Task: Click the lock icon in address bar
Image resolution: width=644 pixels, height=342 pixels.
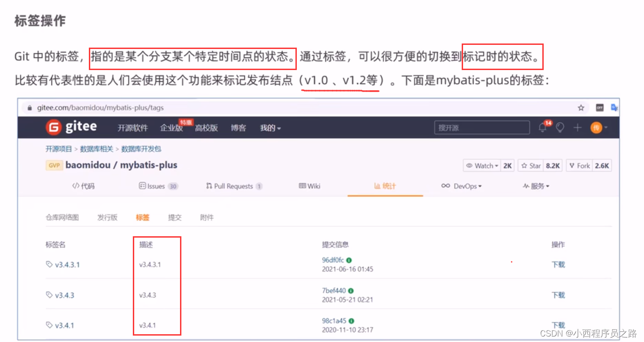Action: 30,108
